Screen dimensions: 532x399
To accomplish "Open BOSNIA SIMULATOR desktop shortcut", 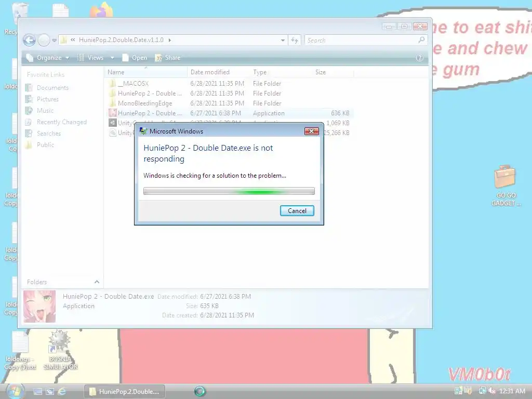I will (x=60, y=350).
